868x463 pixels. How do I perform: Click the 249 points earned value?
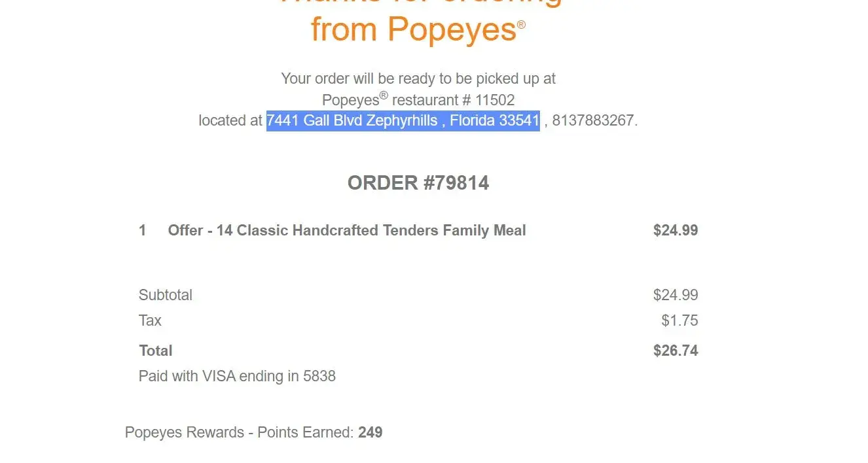click(x=371, y=432)
